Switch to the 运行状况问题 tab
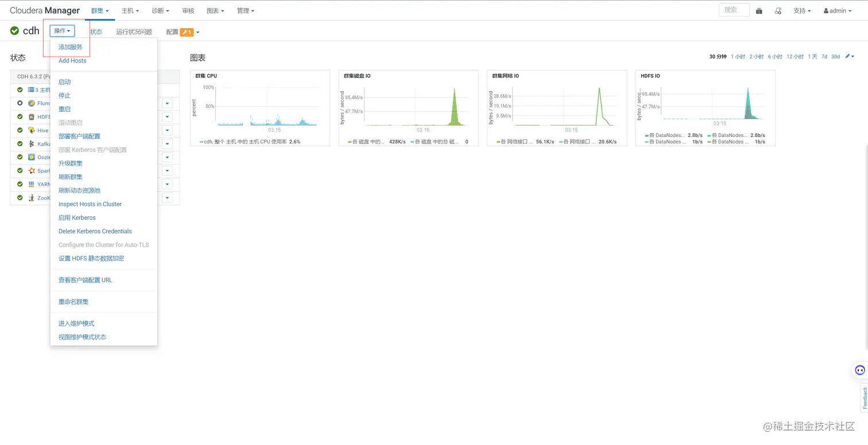Viewport: 868px width, 445px height. point(134,32)
